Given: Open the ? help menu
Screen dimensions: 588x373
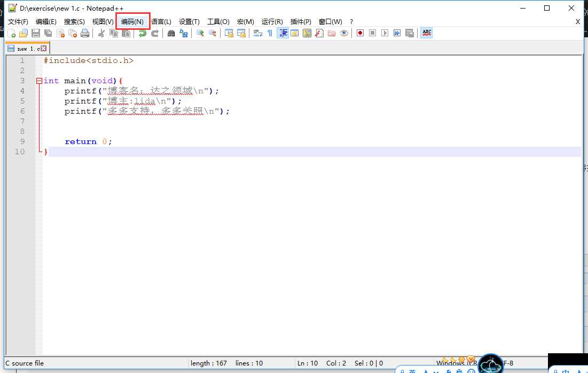Looking at the screenshot, I should tap(351, 22).
